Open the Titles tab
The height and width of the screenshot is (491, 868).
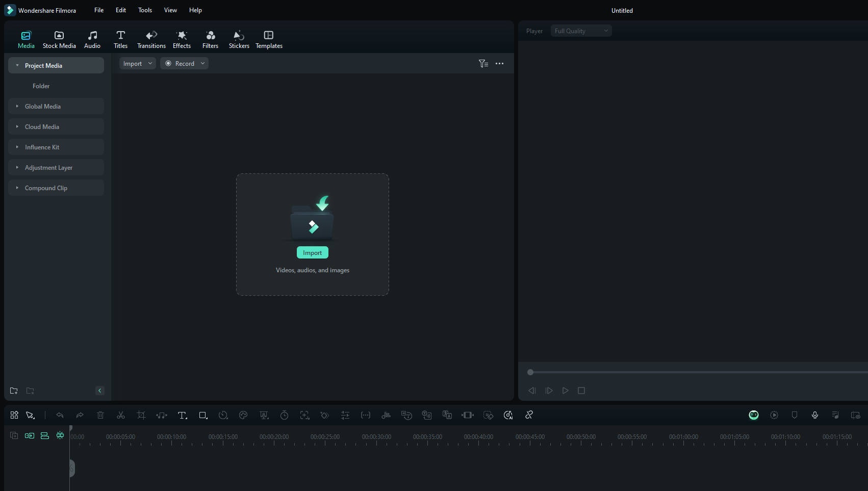tap(120, 39)
